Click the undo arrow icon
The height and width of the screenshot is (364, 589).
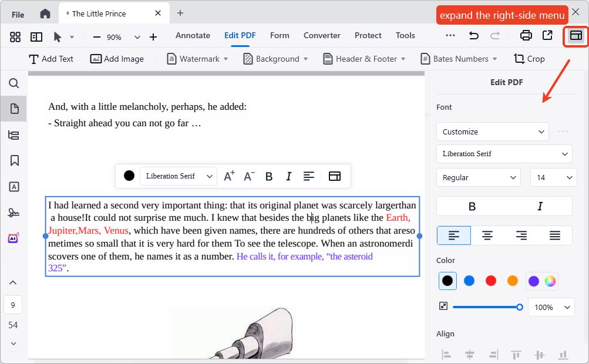click(473, 35)
